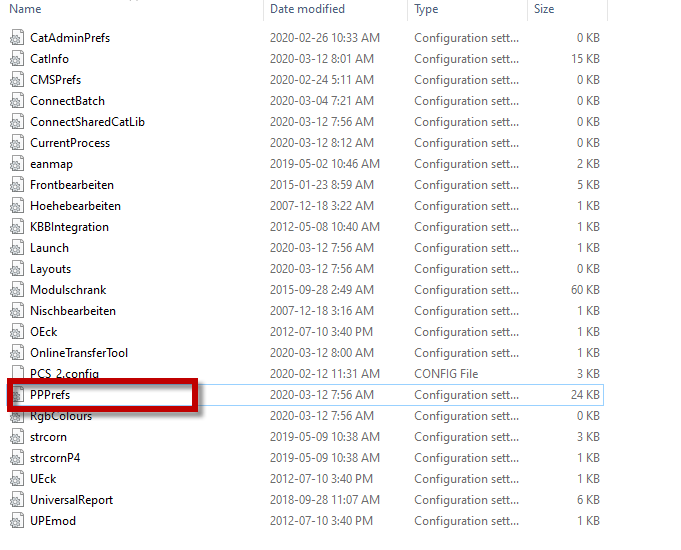The image size is (681, 550).
Task: Select the CatInfo file name
Action: coord(49,59)
